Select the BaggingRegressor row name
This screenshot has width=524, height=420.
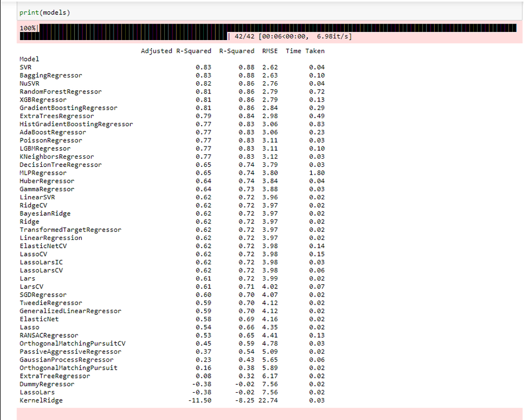[51, 75]
